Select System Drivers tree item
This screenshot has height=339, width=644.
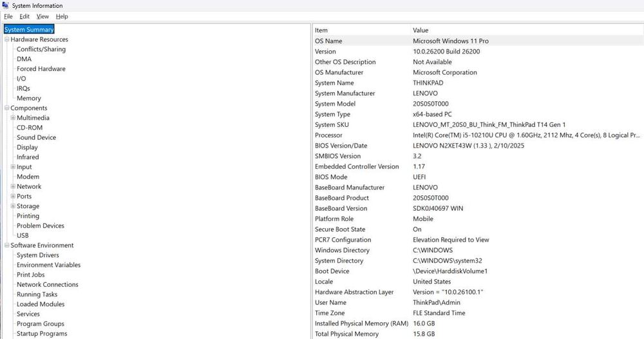(x=38, y=255)
